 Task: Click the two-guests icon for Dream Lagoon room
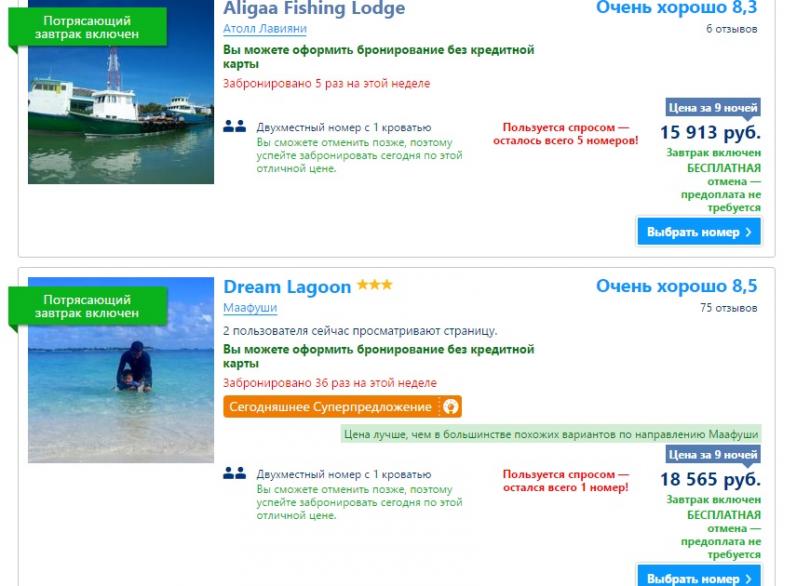tap(235, 473)
